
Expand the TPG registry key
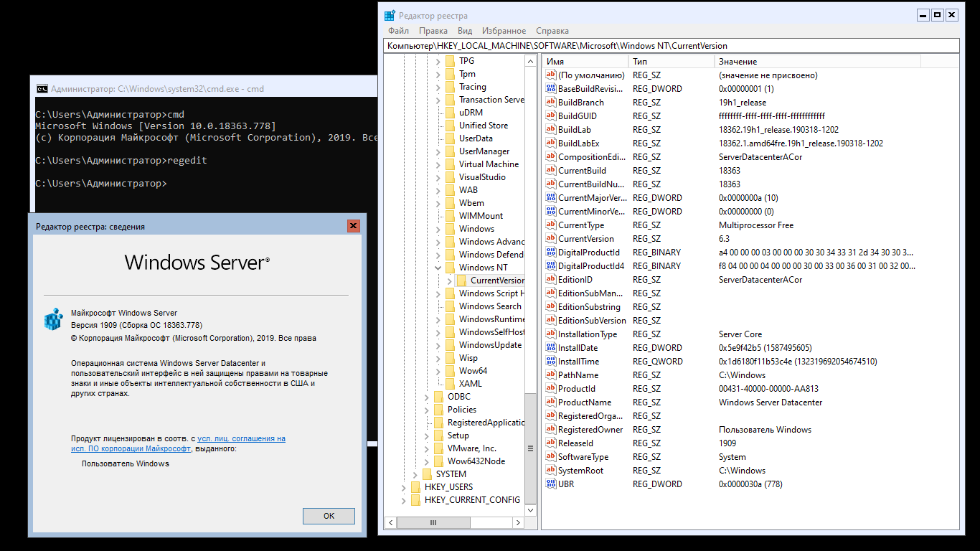point(438,61)
